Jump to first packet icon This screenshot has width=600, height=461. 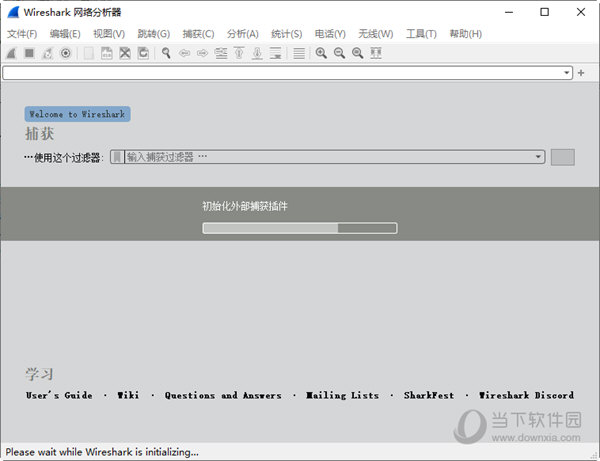[x=239, y=53]
